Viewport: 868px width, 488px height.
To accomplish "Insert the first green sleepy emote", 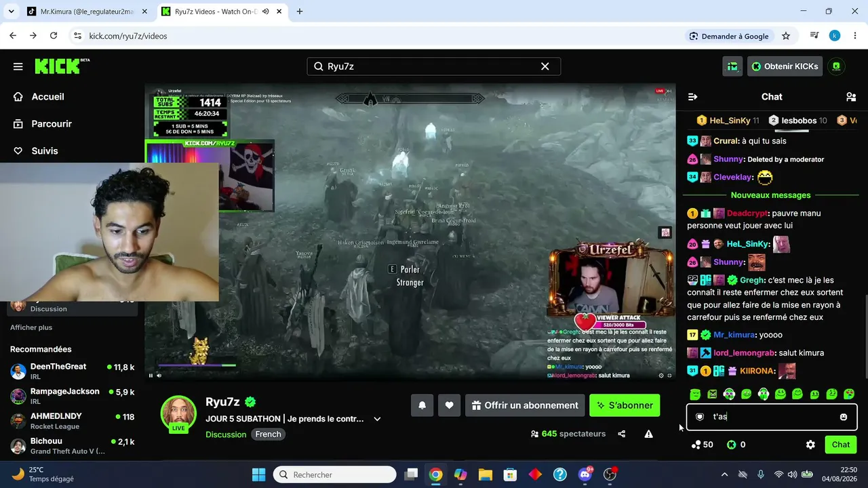I will (695, 394).
